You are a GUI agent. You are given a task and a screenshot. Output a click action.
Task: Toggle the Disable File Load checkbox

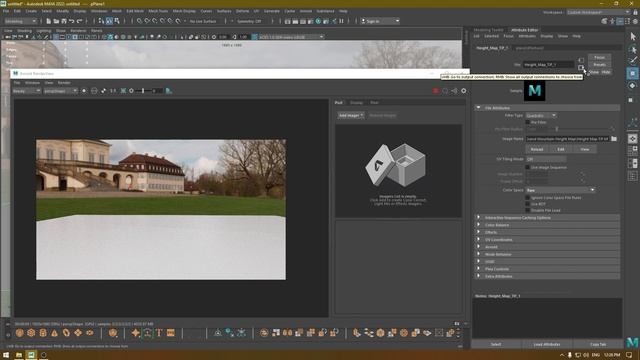point(527,210)
